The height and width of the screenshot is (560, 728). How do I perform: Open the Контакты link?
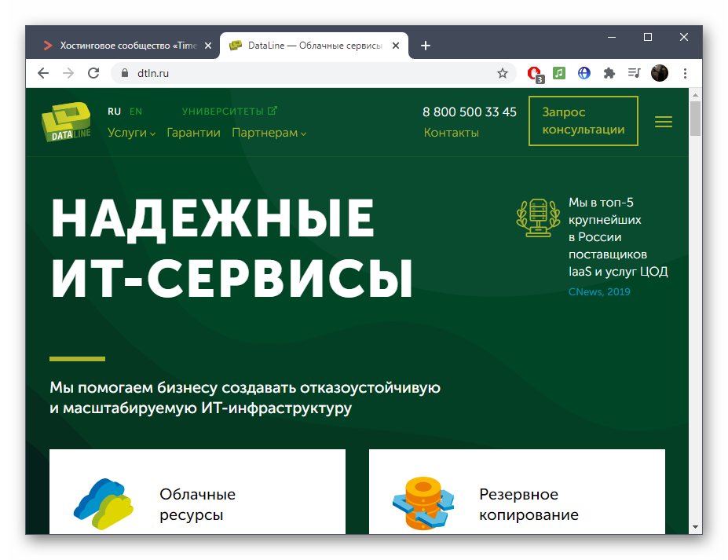click(x=451, y=133)
